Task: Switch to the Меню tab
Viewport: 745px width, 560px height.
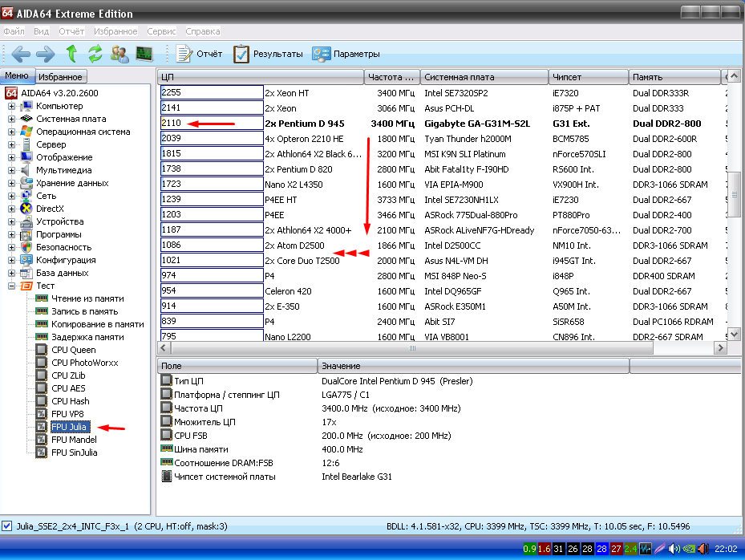Action: click(x=17, y=75)
